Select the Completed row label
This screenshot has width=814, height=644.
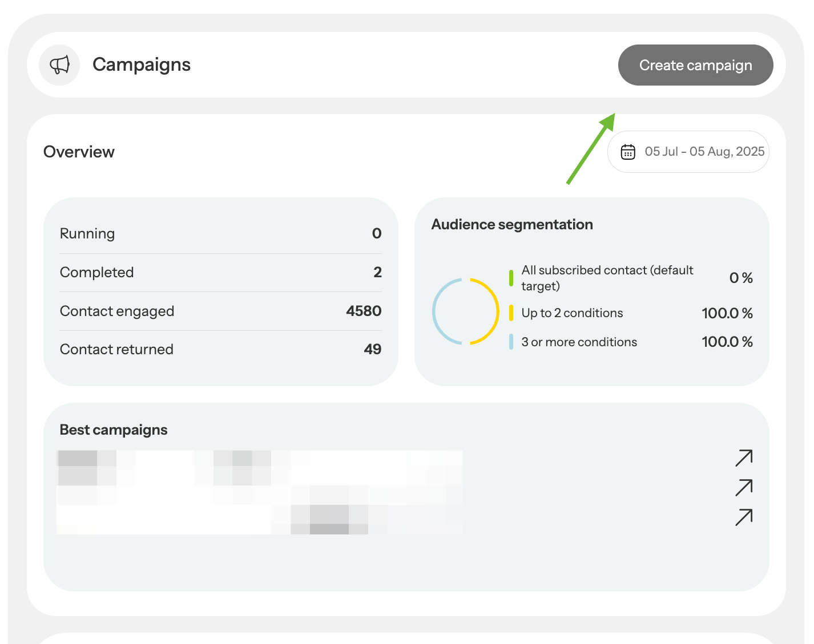(96, 272)
